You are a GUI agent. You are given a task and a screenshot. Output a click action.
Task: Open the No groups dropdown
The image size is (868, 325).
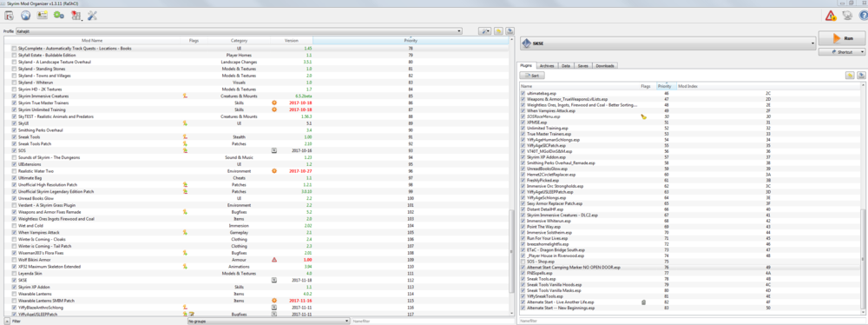(x=268, y=322)
